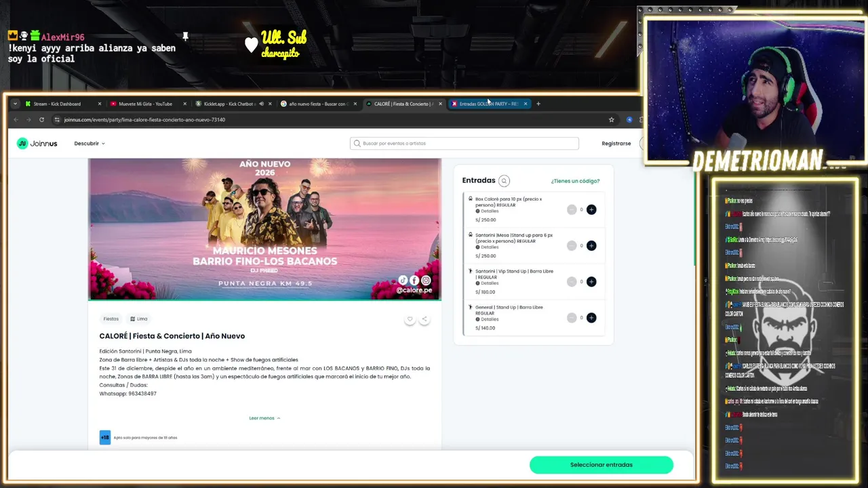Image resolution: width=868 pixels, height=488 pixels.
Task: Click the browser address bar URL
Action: tap(144, 120)
